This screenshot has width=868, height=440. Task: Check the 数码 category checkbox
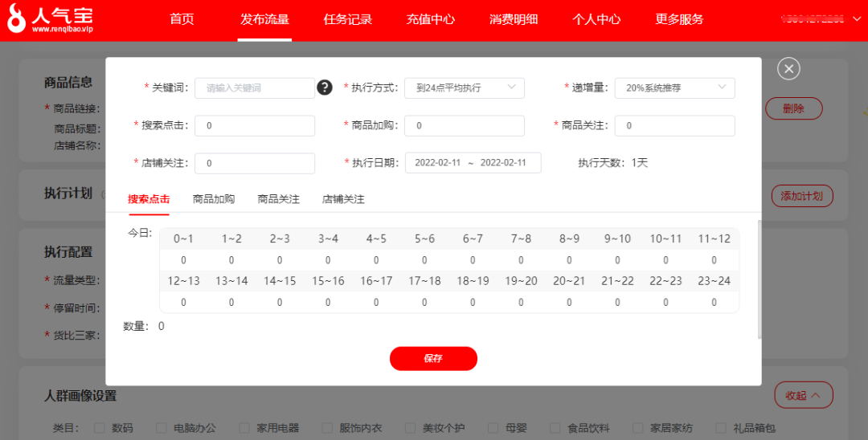100,428
